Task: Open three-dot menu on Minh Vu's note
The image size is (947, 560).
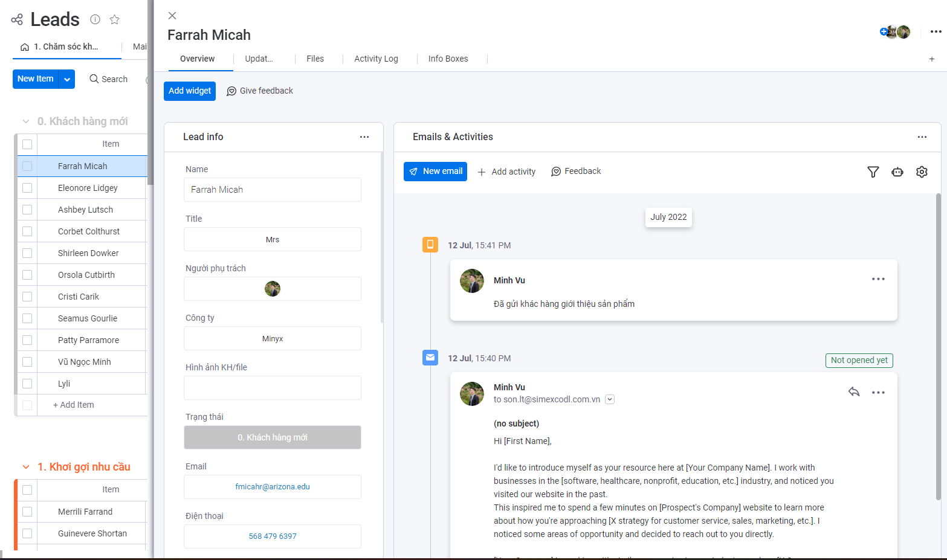Action: [x=878, y=279]
